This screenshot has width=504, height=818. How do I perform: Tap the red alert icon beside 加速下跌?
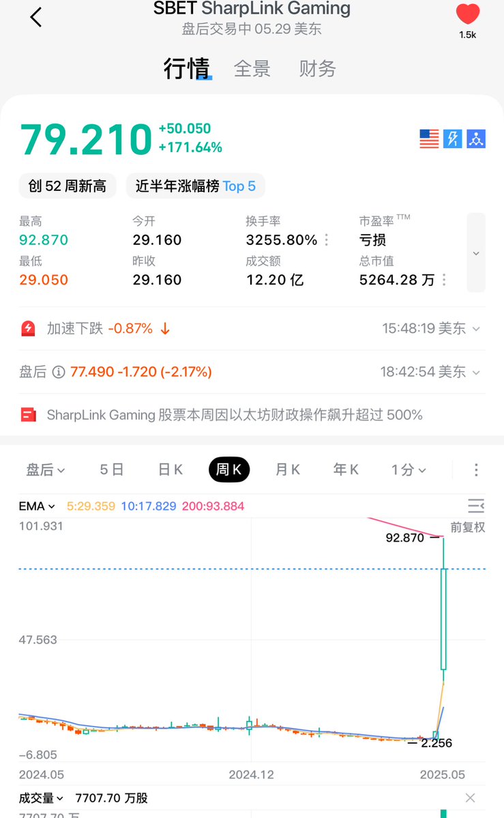[x=28, y=329]
